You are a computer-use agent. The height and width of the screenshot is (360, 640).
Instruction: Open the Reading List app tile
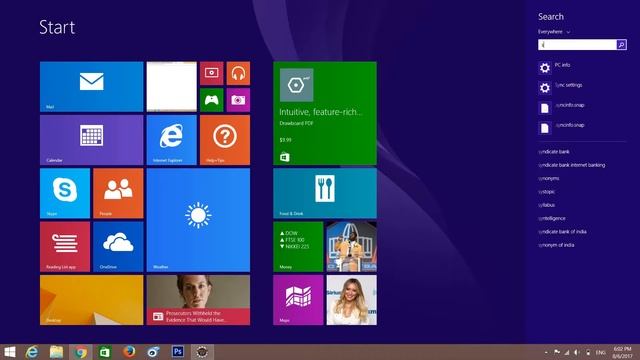coord(65,247)
